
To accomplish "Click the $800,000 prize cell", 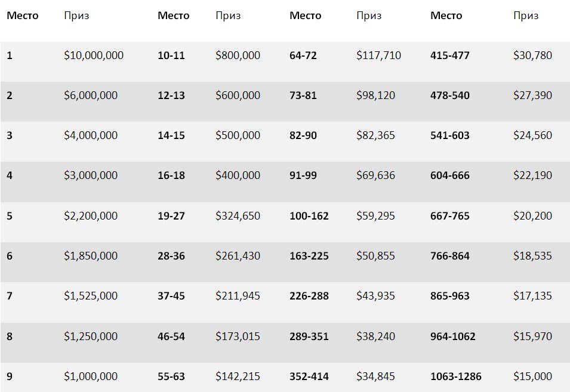I will click(238, 55).
